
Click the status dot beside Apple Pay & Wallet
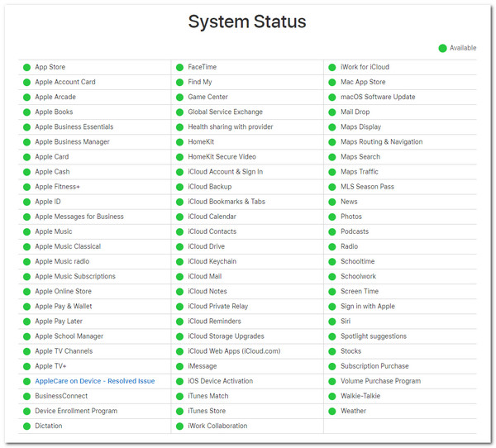pyautogui.click(x=27, y=307)
